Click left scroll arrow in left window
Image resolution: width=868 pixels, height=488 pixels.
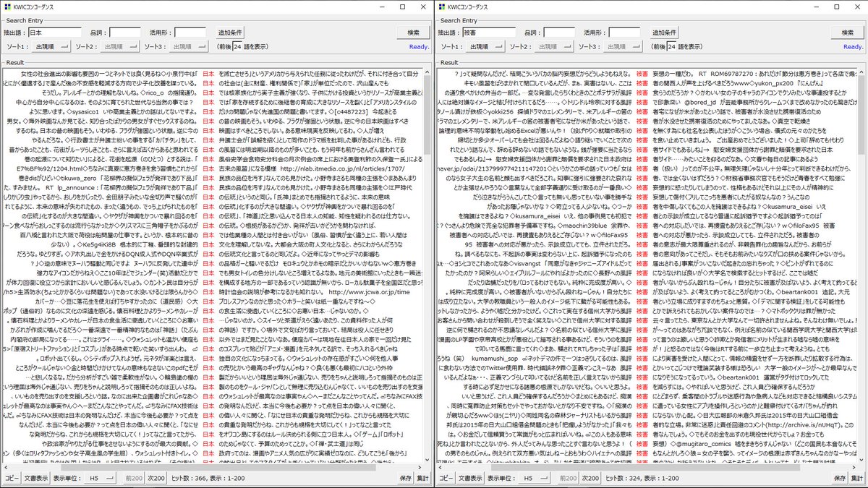click(7, 467)
